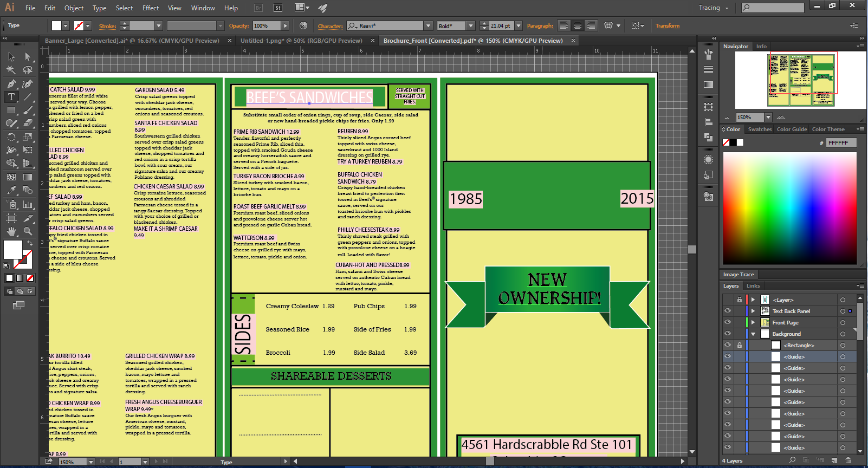Open the Transform panel link
The height and width of the screenshot is (468, 868).
pyautogui.click(x=667, y=25)
